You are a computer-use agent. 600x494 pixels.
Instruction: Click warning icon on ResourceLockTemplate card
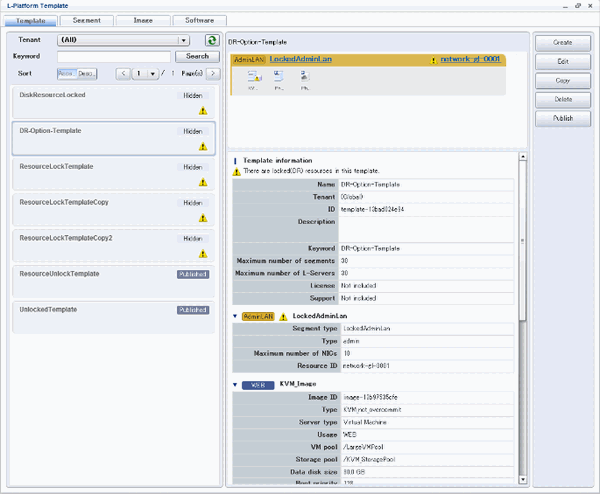[203, 181]
